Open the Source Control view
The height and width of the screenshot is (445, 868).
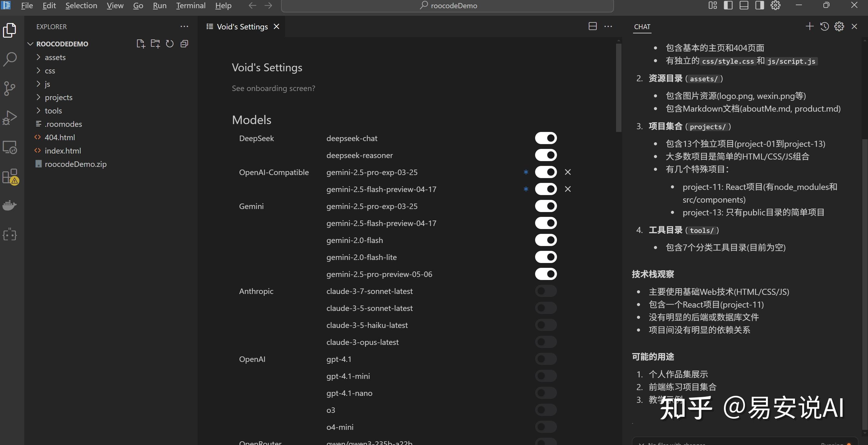[10, 88]
